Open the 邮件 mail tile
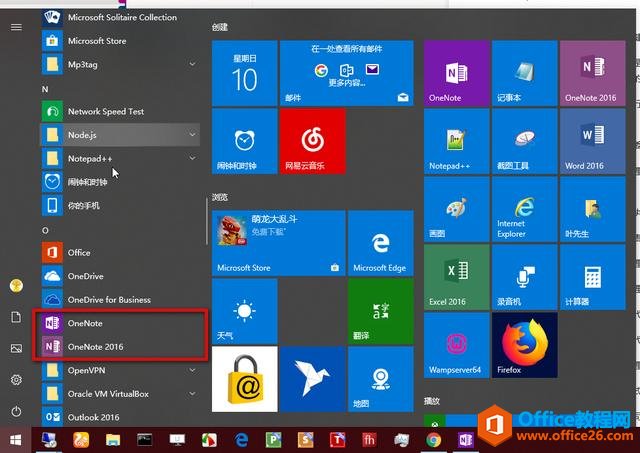The image size is (640, 453). [x=347, y=73]
